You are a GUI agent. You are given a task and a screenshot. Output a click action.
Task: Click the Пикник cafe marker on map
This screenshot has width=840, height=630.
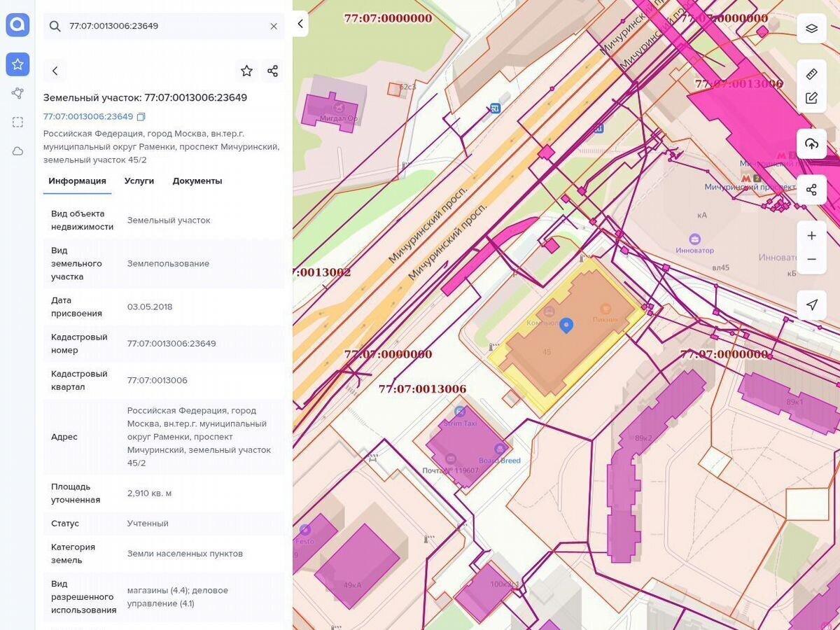coord(605,309)
